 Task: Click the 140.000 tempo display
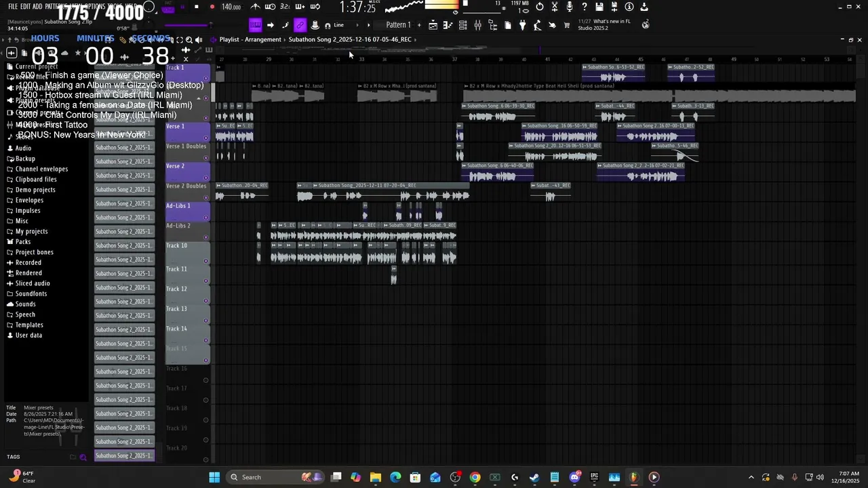tap(231, 7)
